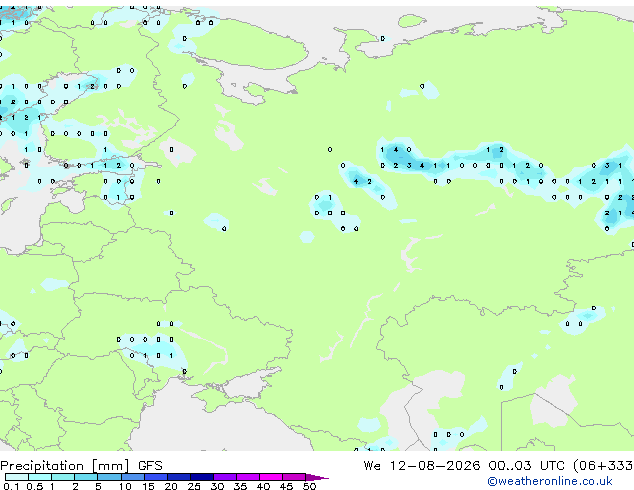Click the legend value label '50'
This screenshot has width=634, height=490.
[x=309, y=486]
